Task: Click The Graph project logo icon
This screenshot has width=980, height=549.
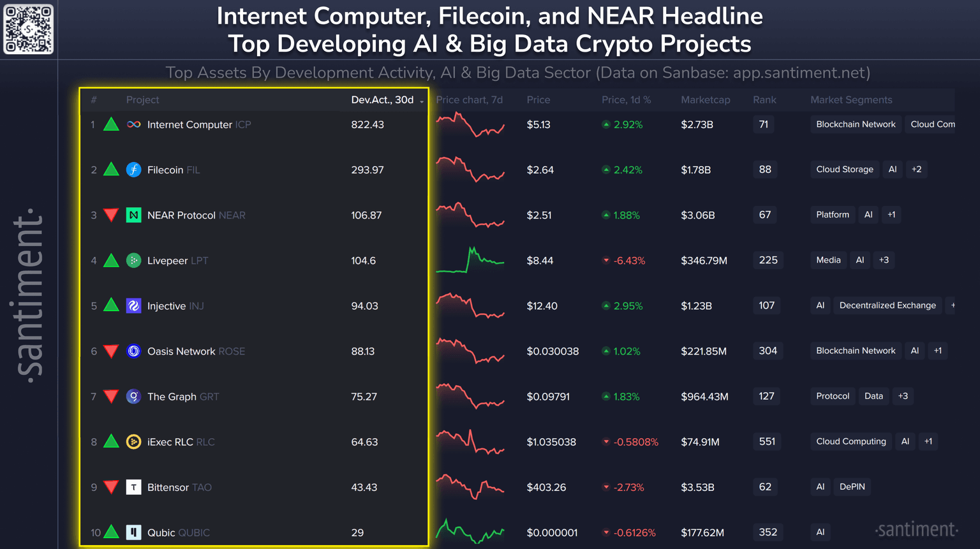Action: 133,397
